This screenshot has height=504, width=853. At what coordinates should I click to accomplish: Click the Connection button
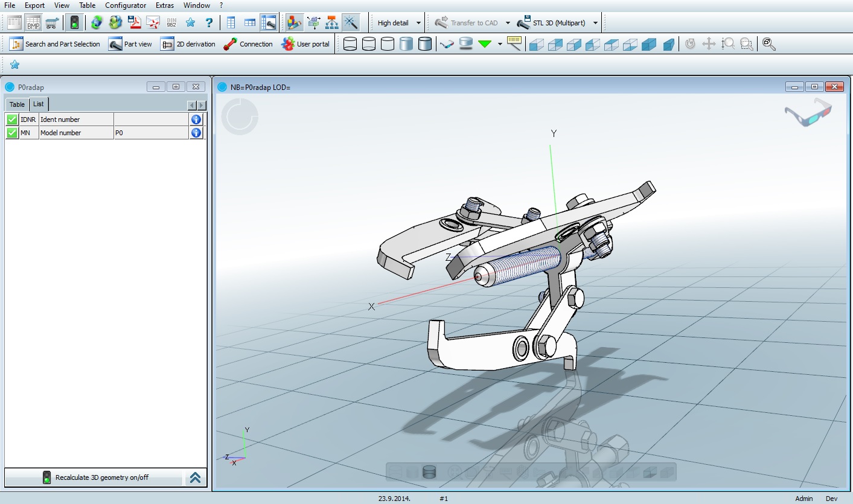(248, 44)
